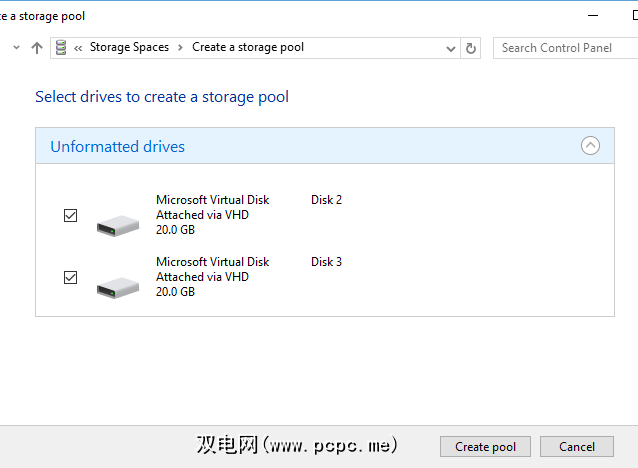Uncheck the Disk 3 checkbox
The width and height of the screenshot is (638, 468).
(71, 277)
